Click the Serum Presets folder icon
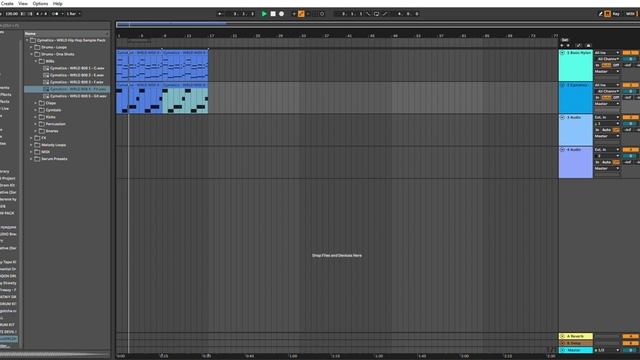This screenshot has width=640, height=360. (37, 159)
